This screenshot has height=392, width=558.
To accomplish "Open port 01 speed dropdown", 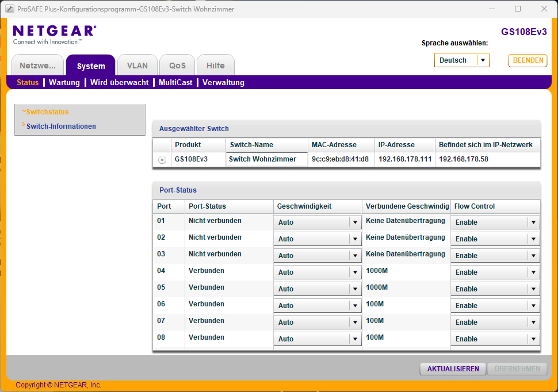I will [x=318, y=222].
